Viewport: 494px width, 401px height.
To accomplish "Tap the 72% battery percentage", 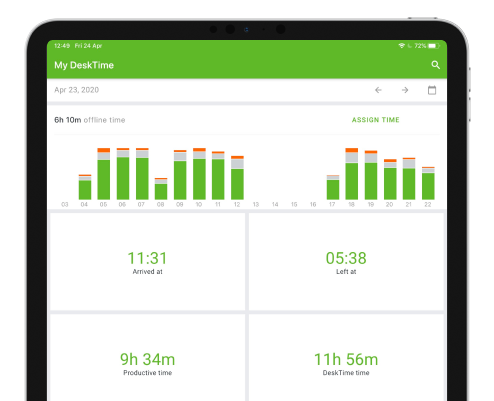I will 420,46.
